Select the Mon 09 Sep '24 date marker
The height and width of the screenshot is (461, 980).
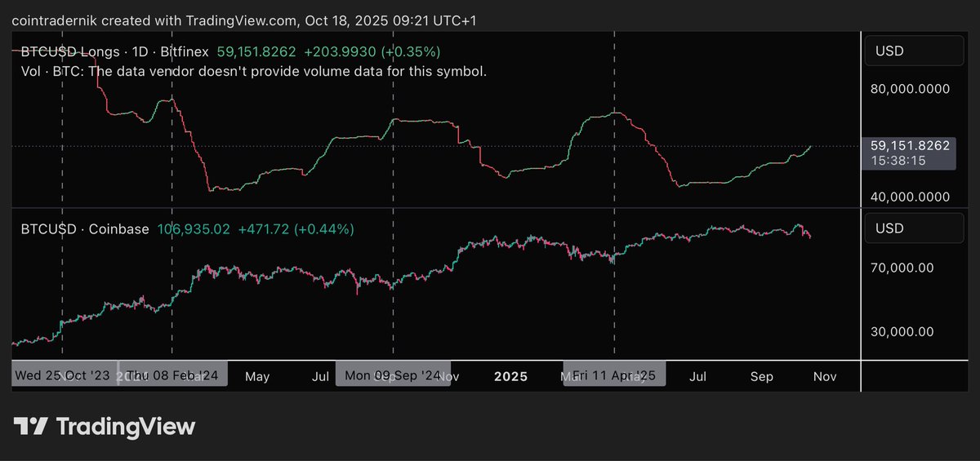[394, 375]
